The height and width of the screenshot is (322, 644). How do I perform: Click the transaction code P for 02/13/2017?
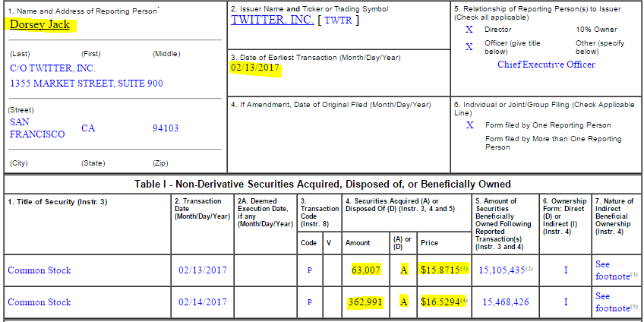309,270
